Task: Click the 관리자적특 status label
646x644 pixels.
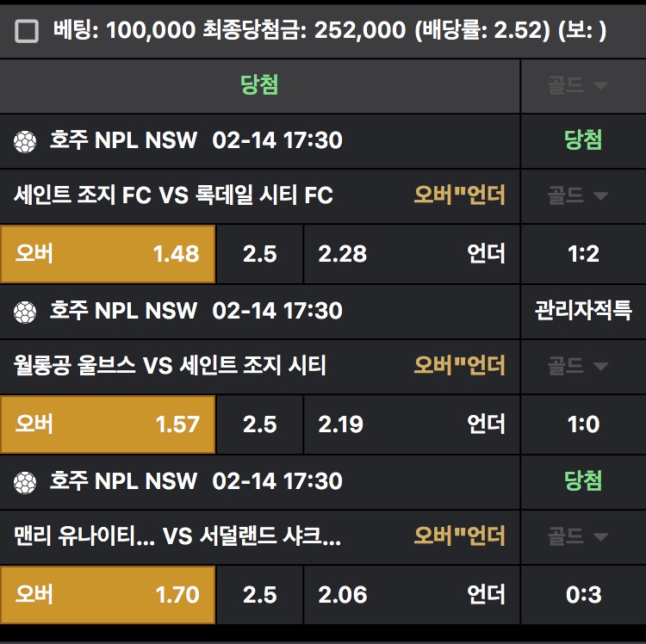Action: pos(583,311)
